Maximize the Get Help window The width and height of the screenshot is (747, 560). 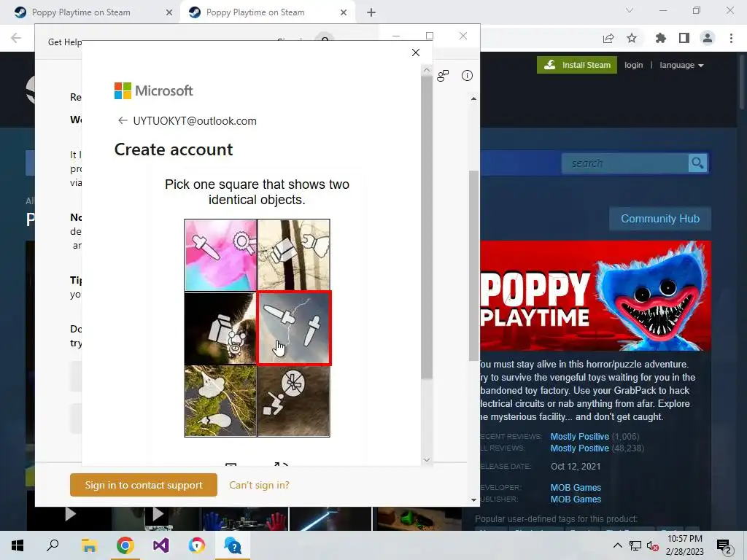point(430,36)
